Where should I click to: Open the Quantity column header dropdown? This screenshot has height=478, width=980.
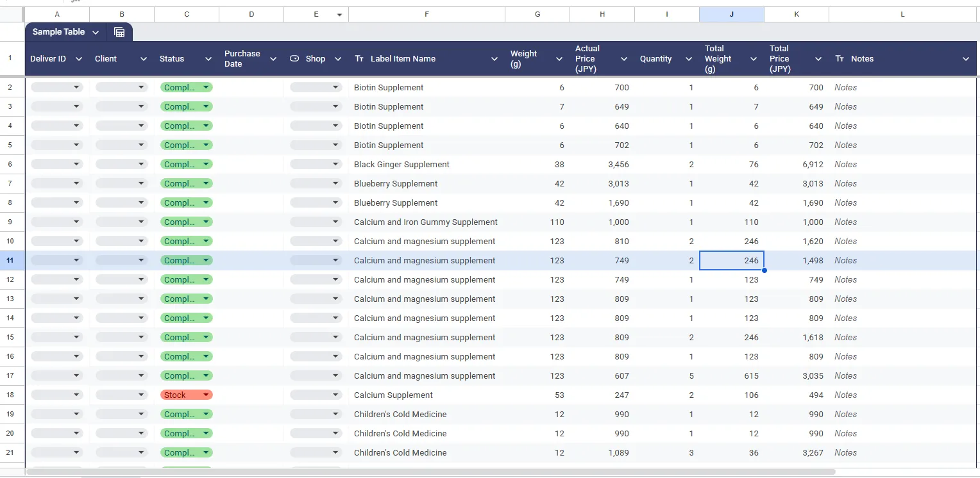point(689,59)
